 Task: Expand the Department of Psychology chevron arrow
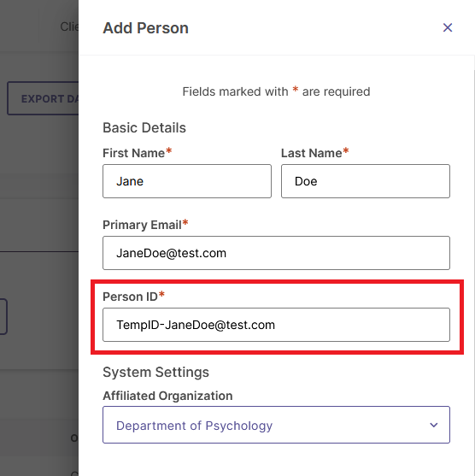click(x=434, y=425)
